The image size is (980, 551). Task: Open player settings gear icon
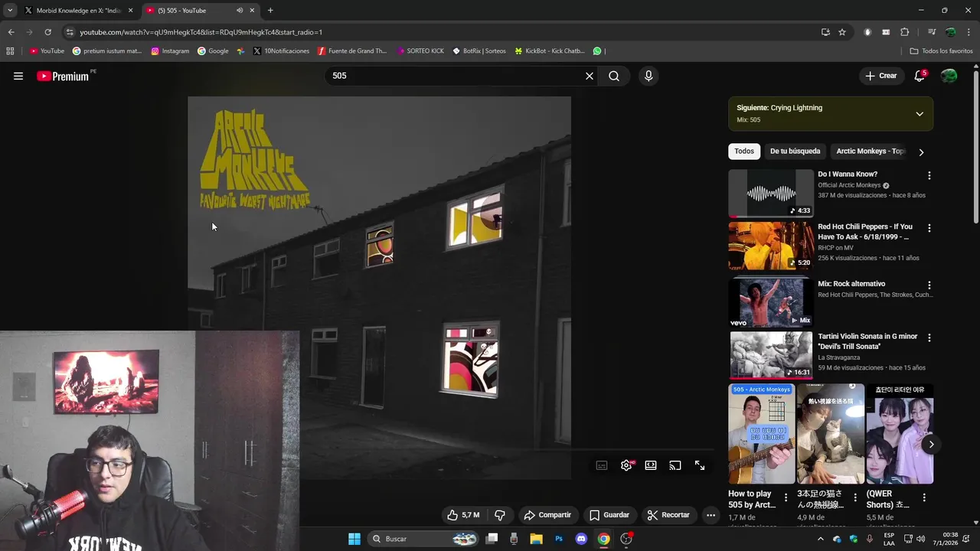[x=626, y=465]
